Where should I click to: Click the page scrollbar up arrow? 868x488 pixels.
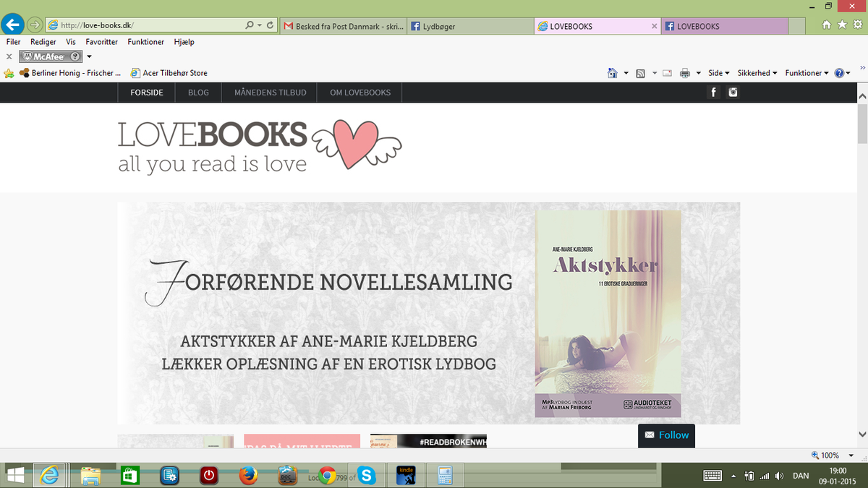click(862, 95)
